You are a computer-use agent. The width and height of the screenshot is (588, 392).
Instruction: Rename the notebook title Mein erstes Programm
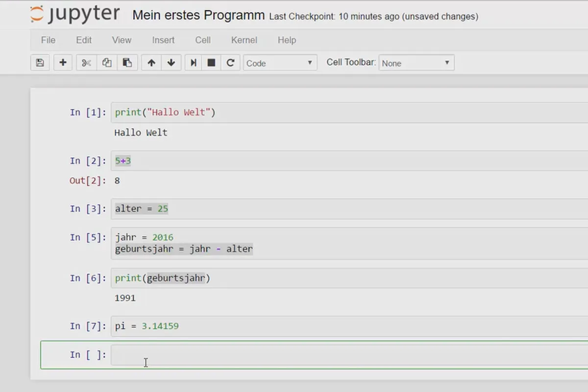(198, 15)
